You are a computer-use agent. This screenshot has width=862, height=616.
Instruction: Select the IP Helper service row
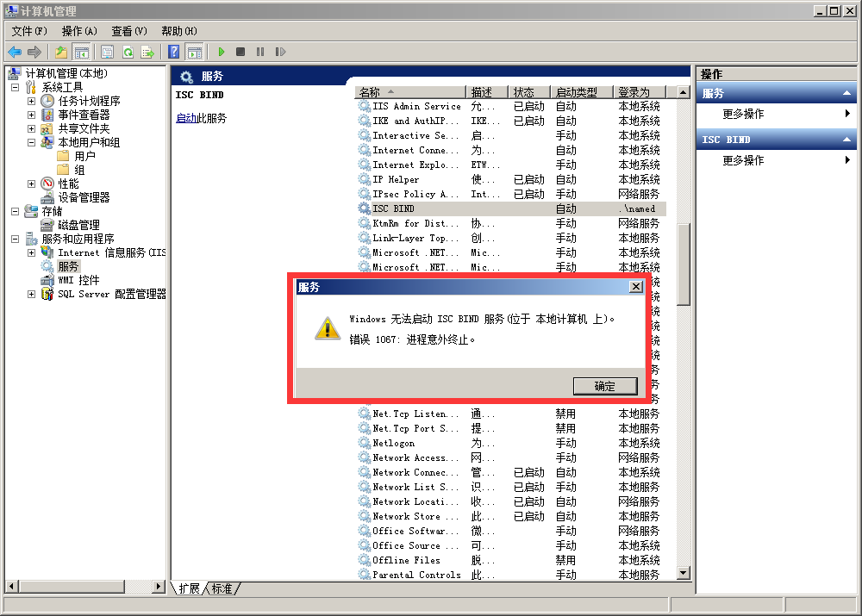click(511, 180)
